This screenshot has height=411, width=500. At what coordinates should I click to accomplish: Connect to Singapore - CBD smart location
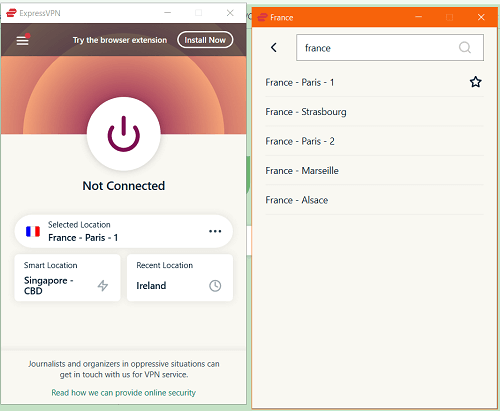pyautogui.click(x=67, y=278)
